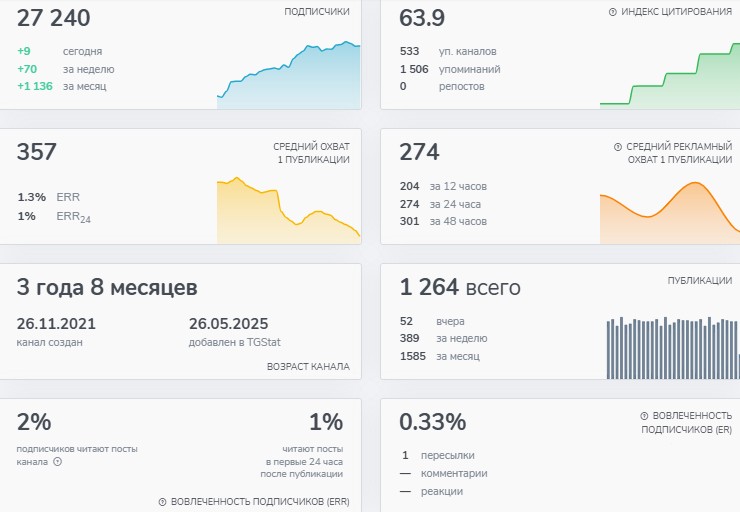This screenshot has width=740, height=512.
Task: Click the 274 ad reach headline value
Action: 419,152
